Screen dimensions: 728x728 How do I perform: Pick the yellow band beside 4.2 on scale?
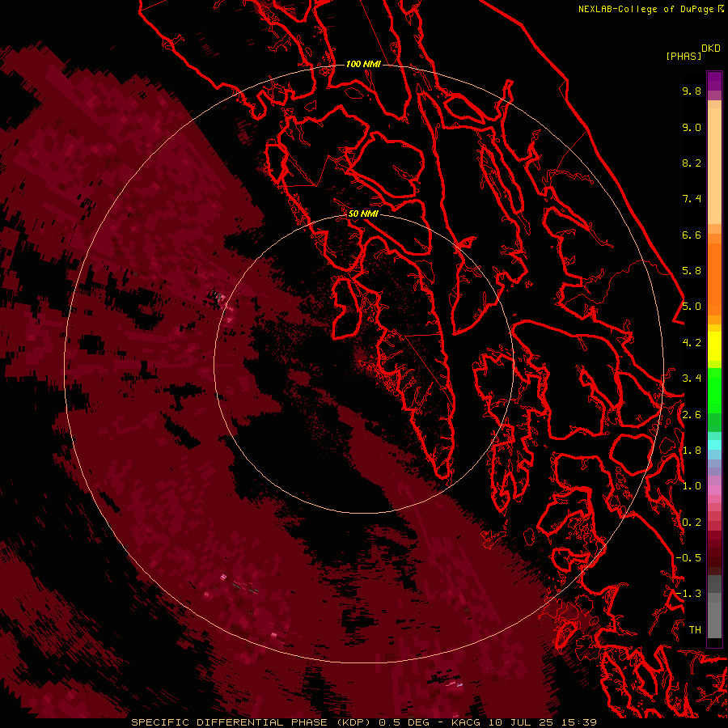click(714, 346)
